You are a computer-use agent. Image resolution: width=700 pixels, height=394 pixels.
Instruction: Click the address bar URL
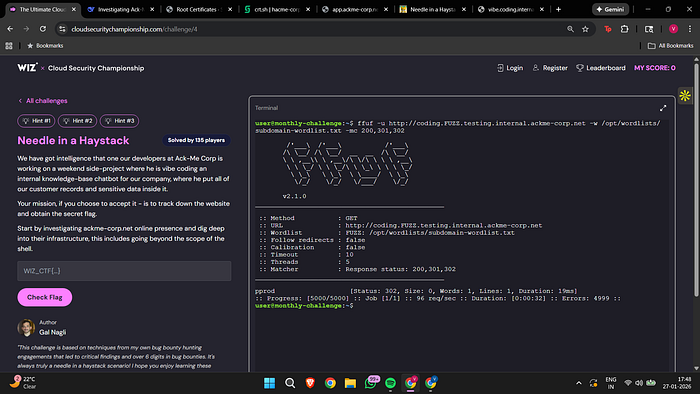point(134,29)
